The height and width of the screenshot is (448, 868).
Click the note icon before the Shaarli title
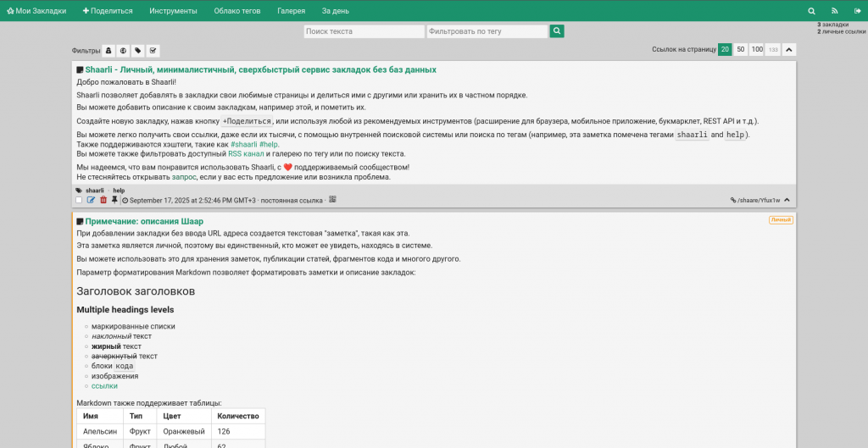tap(80, 70)
